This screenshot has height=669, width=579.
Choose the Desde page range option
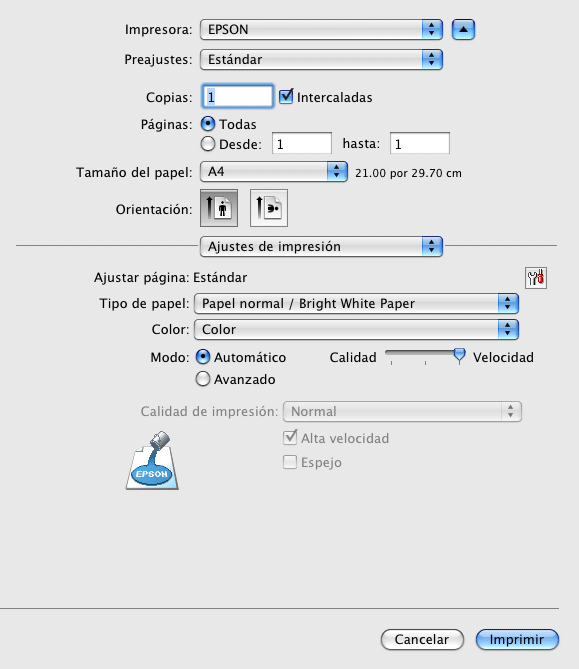(x=208, y=144)
